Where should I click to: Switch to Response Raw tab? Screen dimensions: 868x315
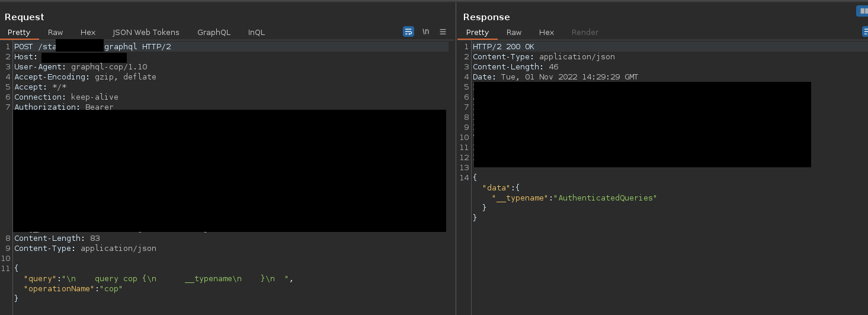[x=514, y=33]
